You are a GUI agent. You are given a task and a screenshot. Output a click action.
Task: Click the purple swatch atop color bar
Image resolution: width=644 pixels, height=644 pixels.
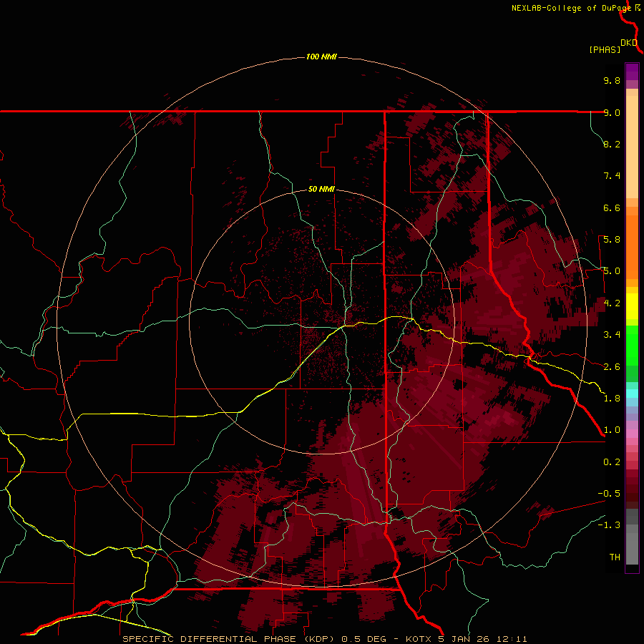tap(632, 72)
